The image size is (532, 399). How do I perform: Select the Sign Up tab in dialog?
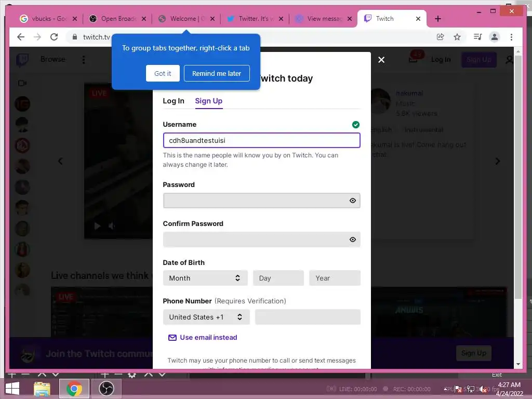209,101
